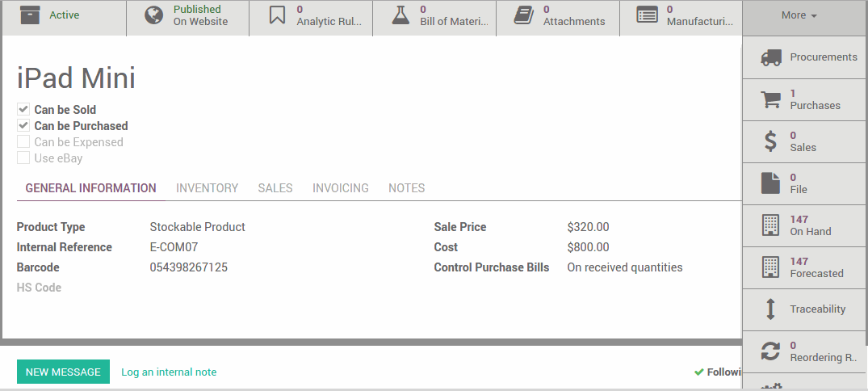Click the Stockable Product type value
This screenshot has height=391, width=868.
point(198,227)
